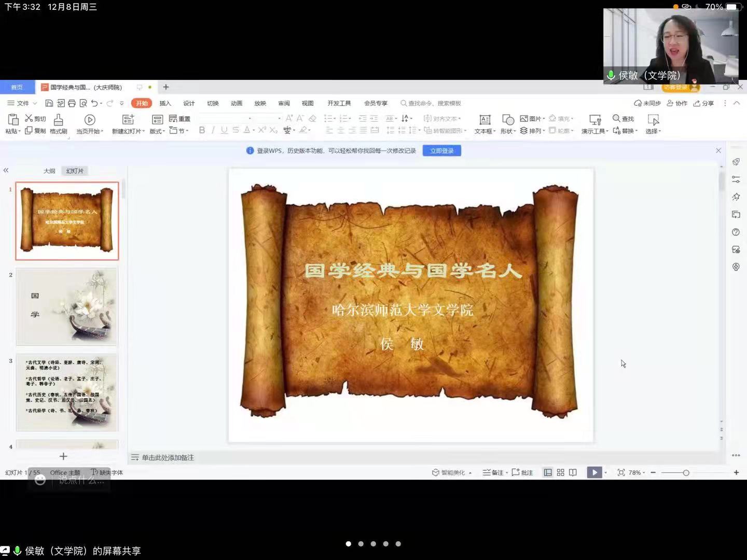Click the blue 立即登录 login button

click(441, 151)
